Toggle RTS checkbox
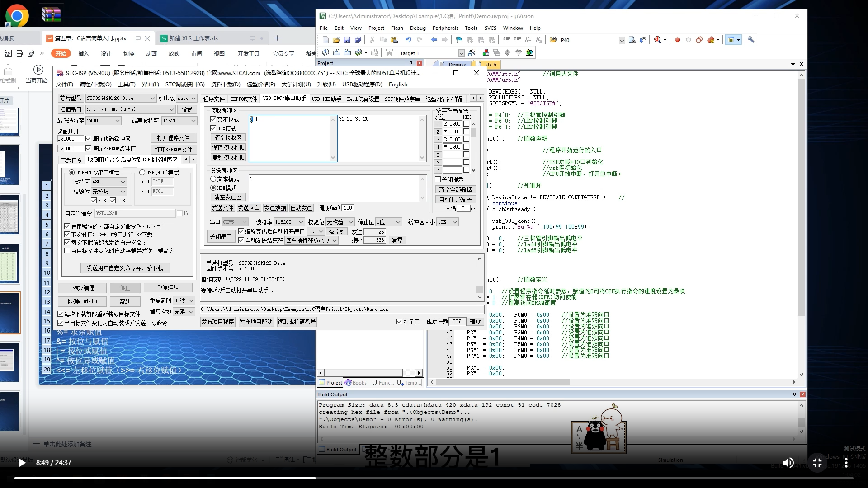 coord(94,201)
